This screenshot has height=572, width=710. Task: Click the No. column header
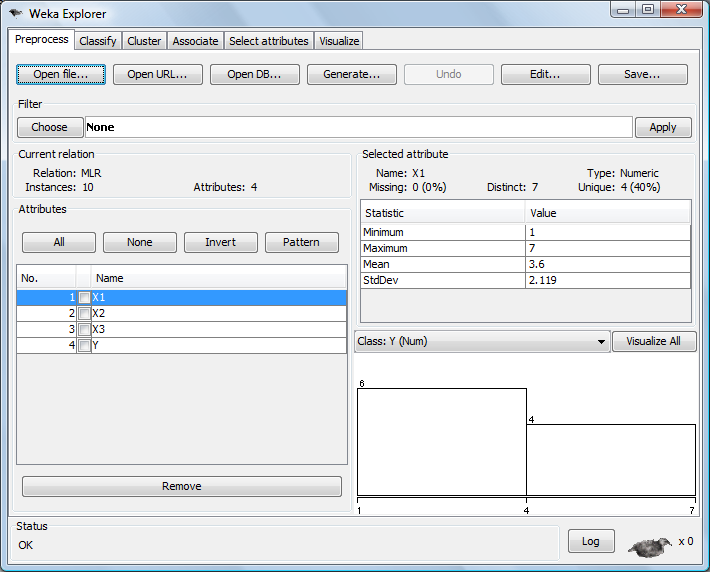46,278
